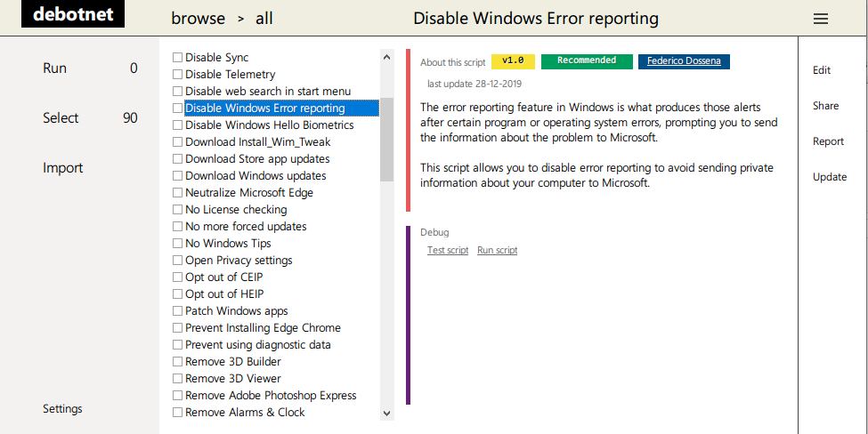This screenshot has width=868, height=434.
Task: Toggle the Opt out of CEIP checkbox
Action: [177, 277]
